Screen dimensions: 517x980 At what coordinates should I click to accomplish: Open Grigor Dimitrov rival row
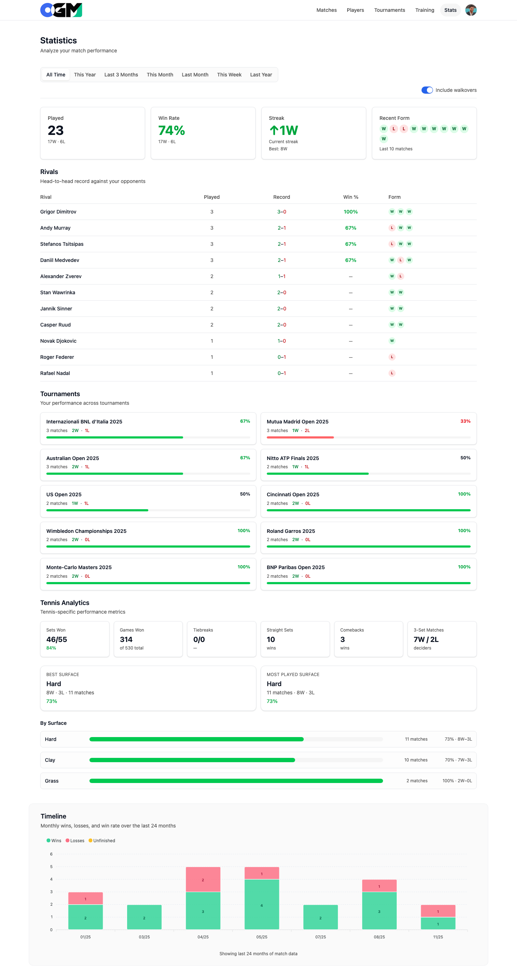[58, 212]
